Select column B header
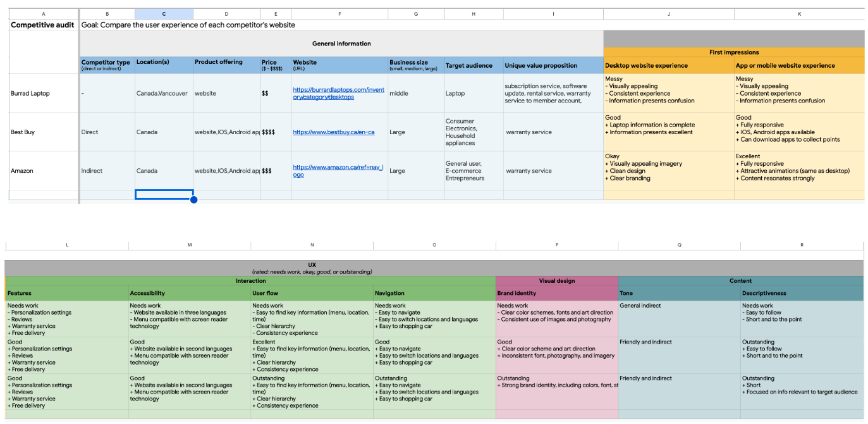868x424 pixels. [x=107, y=13]
